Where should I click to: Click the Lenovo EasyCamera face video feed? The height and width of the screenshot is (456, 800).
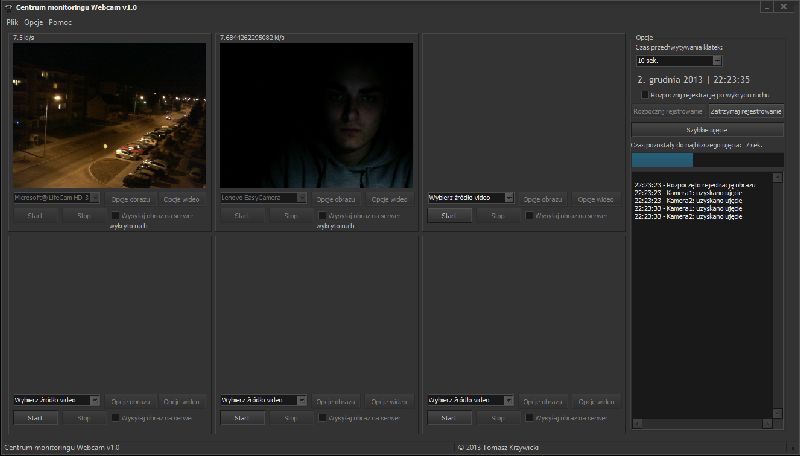click(316, 115)
